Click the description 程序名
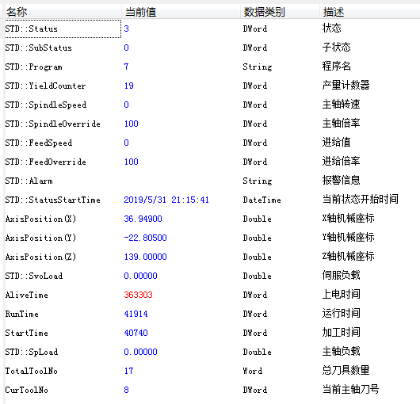Image resolution: width=420 pixels, height=404 pixels. 336,66
